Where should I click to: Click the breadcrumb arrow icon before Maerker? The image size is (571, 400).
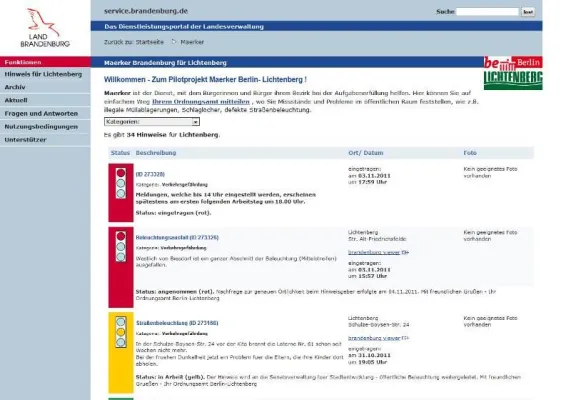(174, 42)
